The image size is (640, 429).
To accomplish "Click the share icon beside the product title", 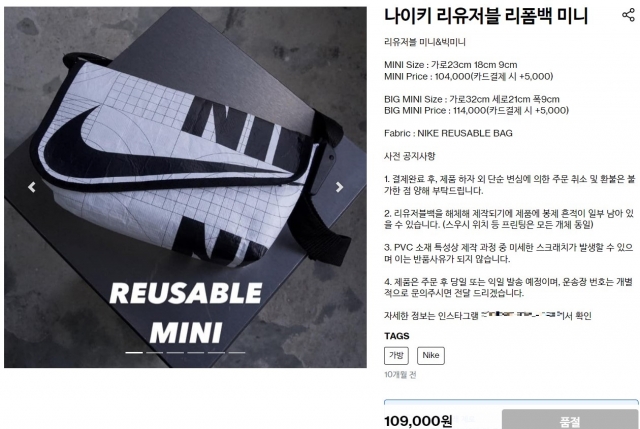I will 628,15.
